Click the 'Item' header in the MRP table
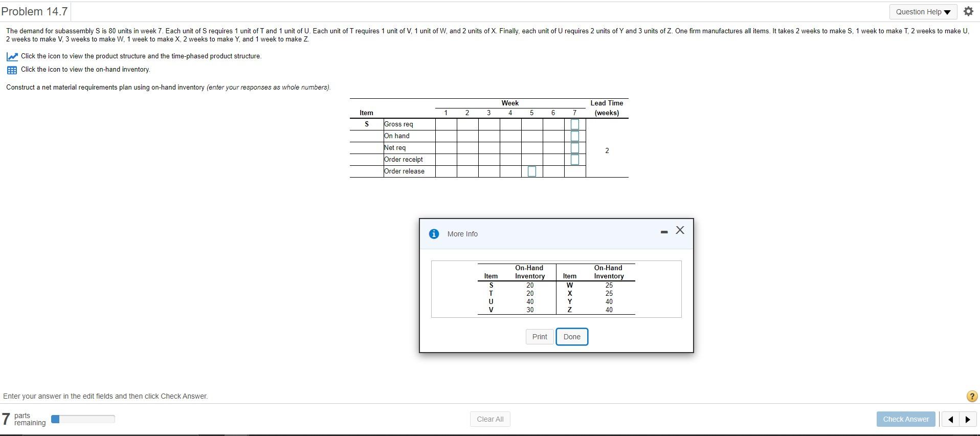The width and height of the screenshot is (980, 436). click(x=366, y=113)
